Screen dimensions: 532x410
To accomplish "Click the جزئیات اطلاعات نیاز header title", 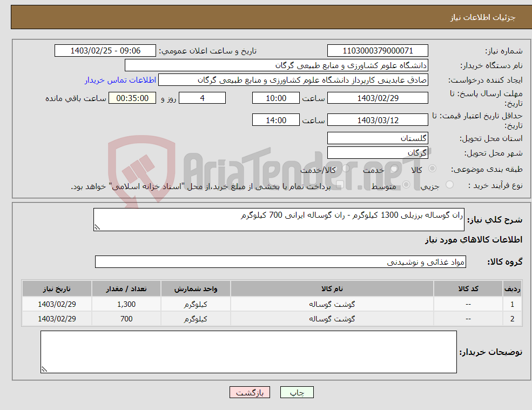I will 483,17.
